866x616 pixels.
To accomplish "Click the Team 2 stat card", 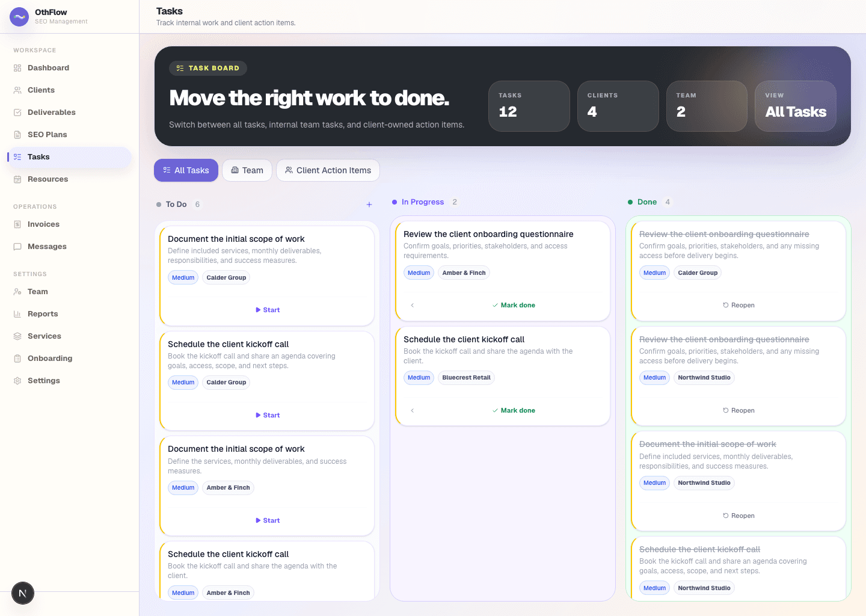I will pyautogui.click(x=707, y=106).
